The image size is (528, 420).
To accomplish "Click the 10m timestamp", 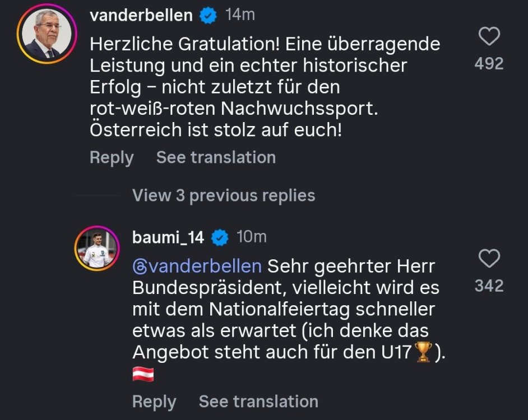I will coord(252,237).
